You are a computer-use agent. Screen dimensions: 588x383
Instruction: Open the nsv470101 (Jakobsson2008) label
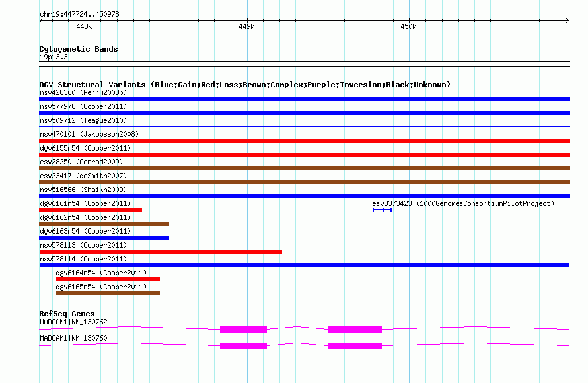89,134
